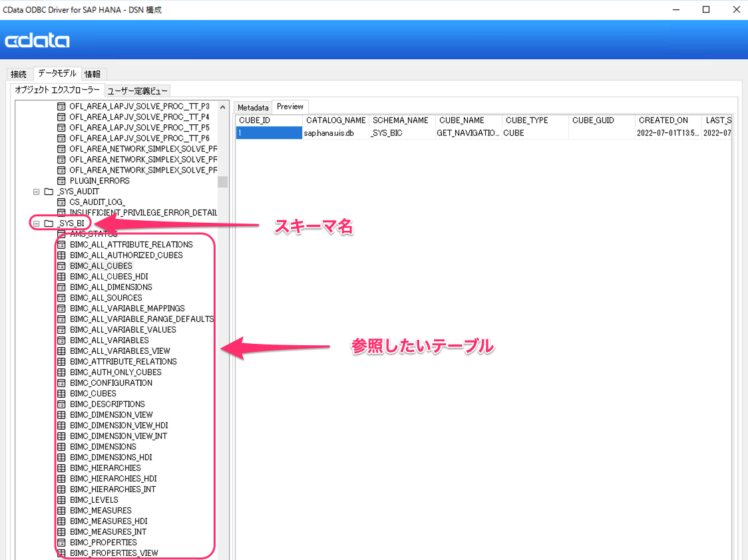Select the OFL_AREA_LAPJV_SOLVE_PROC_TT_P3 tree item

[x=139, y=106]
